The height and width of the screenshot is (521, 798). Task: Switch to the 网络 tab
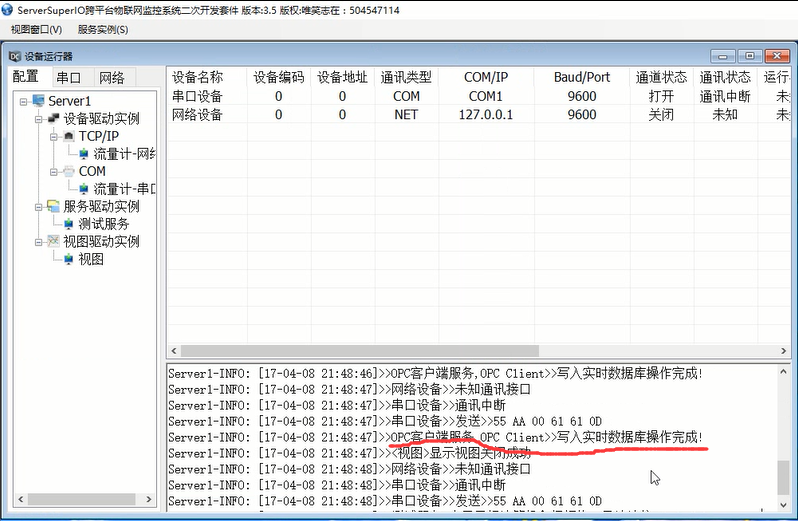click(111, 78)
